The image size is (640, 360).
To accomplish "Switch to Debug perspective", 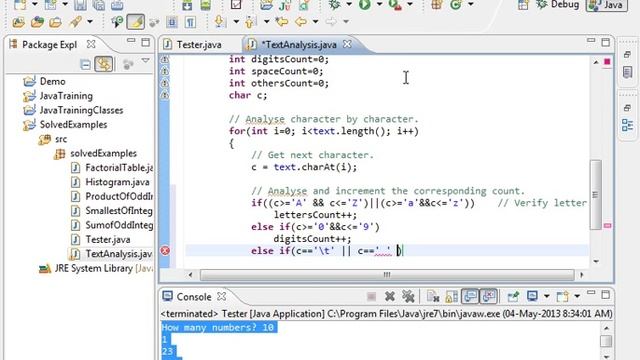I will (x=558, y=4).
